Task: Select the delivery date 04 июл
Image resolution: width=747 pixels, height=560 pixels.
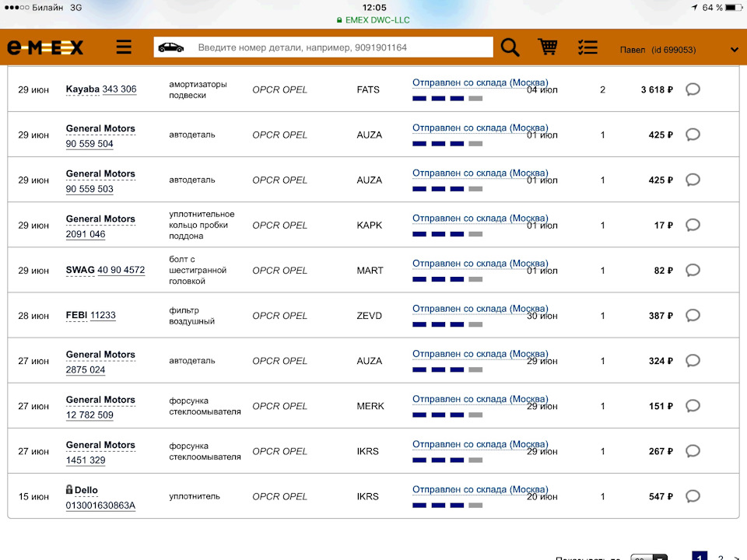Action: (x=542, y=90)
